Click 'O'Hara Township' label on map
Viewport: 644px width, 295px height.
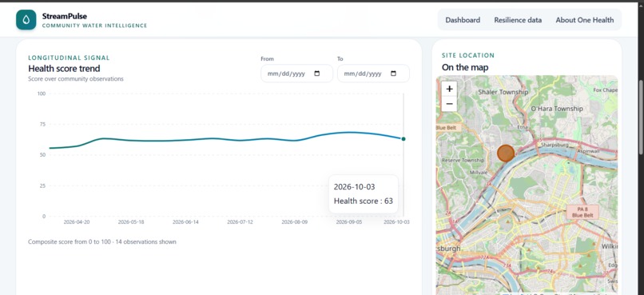[557, 109]
